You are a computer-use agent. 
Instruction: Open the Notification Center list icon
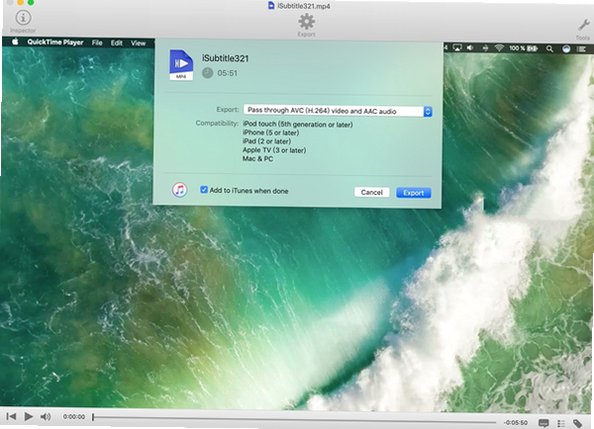point(581,49)
